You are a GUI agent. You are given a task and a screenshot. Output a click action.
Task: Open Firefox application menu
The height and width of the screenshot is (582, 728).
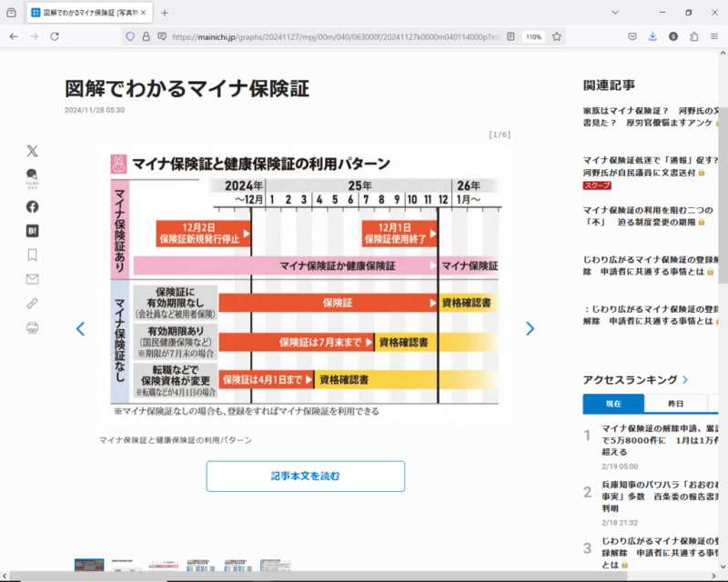coord(714,36)
